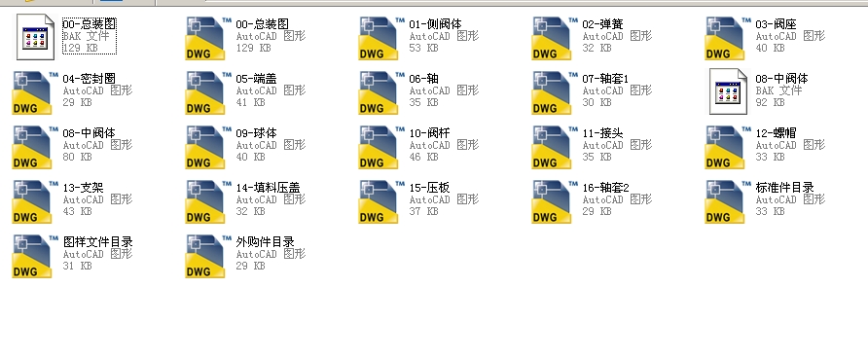Select the 04-密封圈 DWG icon

(35, 93)
